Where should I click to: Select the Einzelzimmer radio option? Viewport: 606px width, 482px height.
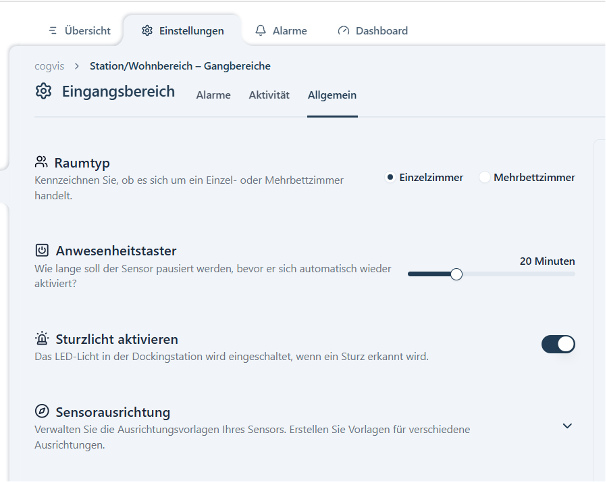click(x=390, y=177)
